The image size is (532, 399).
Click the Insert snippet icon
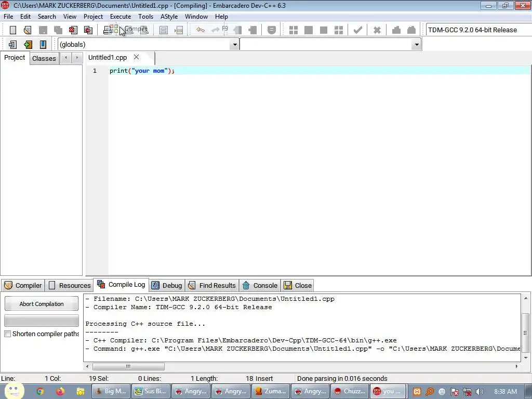(12, 45)
